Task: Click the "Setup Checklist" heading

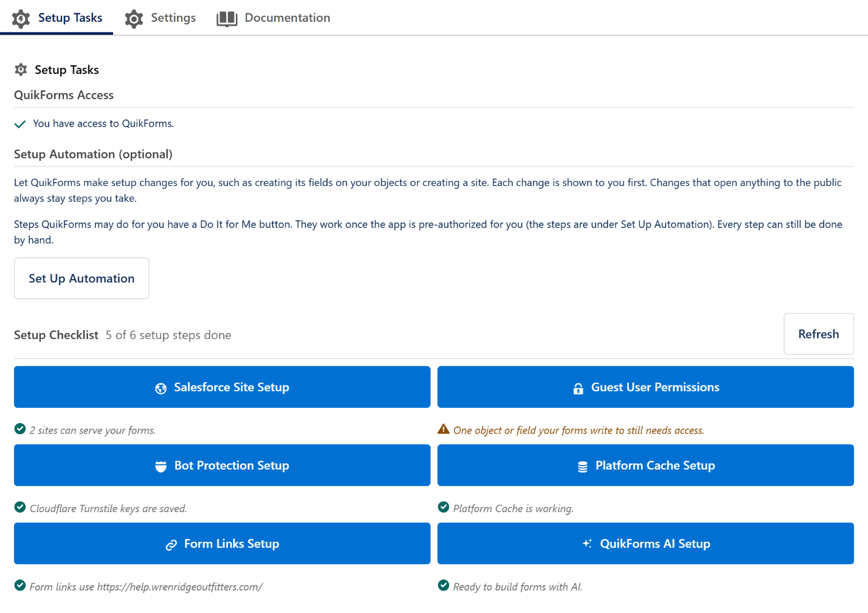Action: point(56,335)
